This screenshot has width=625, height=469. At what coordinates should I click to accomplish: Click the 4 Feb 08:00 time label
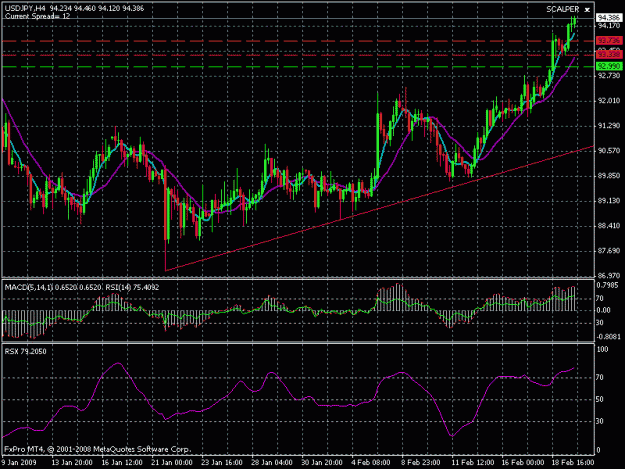[x=371, y=463]
